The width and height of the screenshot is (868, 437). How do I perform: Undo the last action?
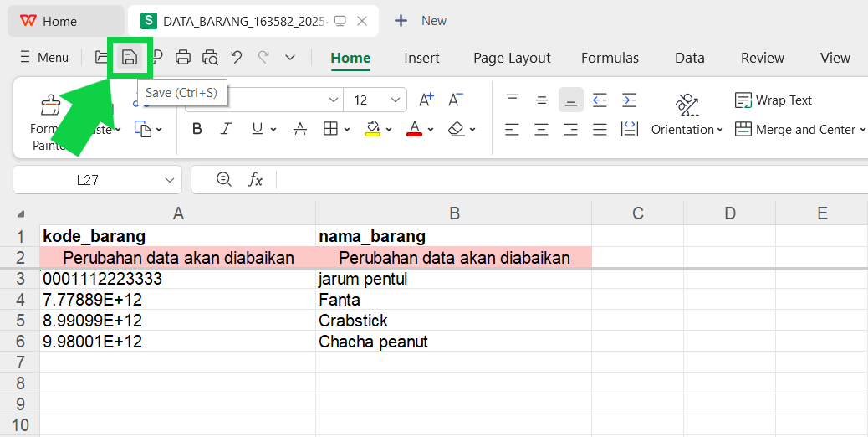click(237, 57)
